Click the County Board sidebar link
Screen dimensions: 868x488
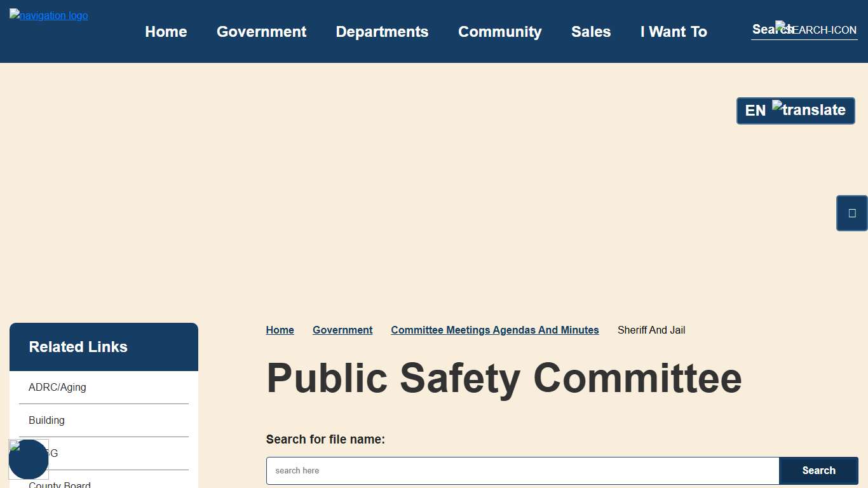pyautogui.click(x=59, y=484)
